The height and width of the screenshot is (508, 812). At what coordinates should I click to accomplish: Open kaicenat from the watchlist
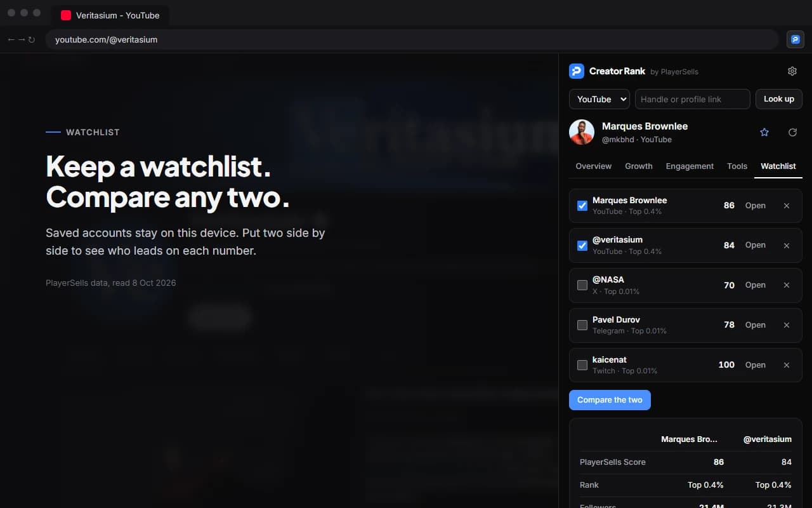756,365
